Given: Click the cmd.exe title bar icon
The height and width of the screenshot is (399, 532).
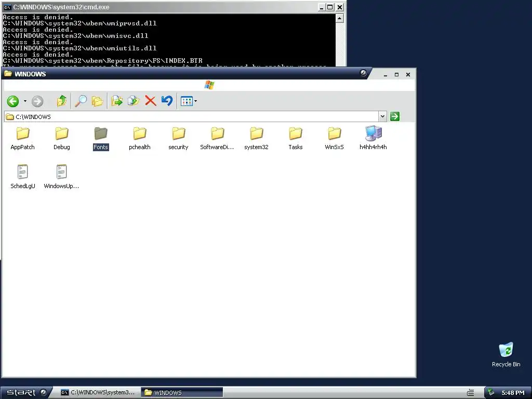Looking at the screenshot, I should [x=7, y=7].
